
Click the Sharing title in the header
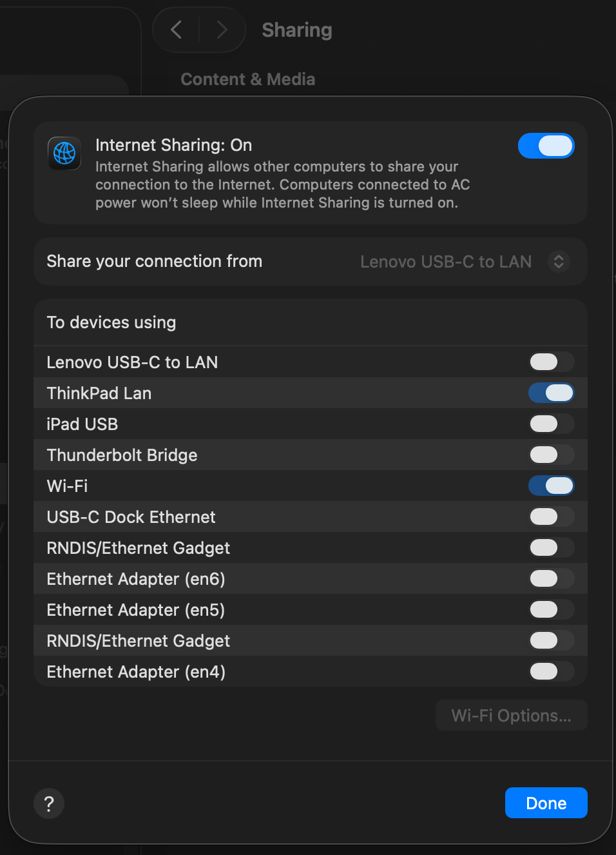(x=297, y=30)
